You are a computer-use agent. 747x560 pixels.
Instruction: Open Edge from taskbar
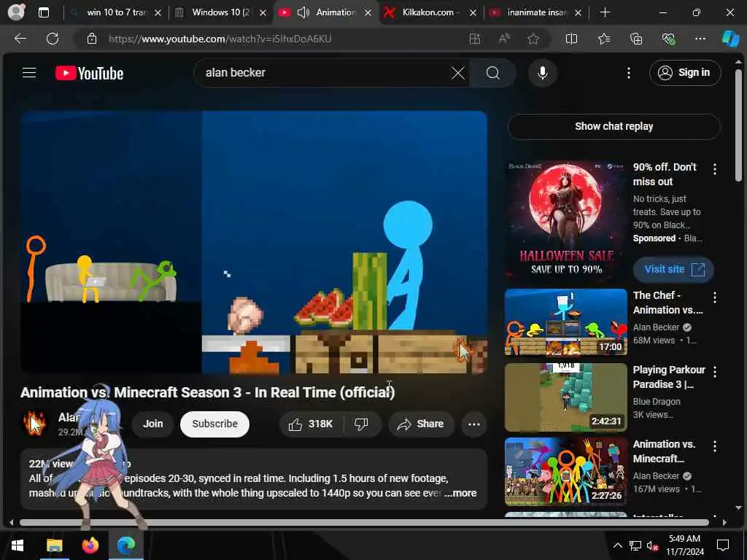coord(125,545)
